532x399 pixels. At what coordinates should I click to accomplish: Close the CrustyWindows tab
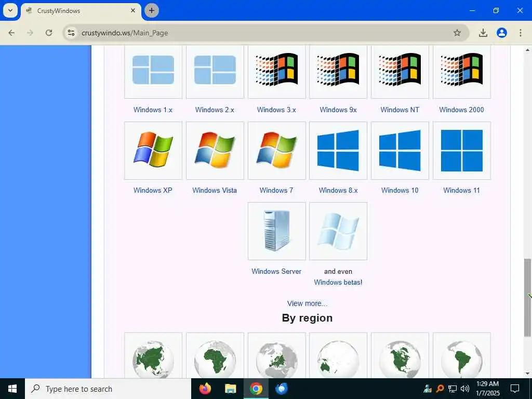[133, 10]
